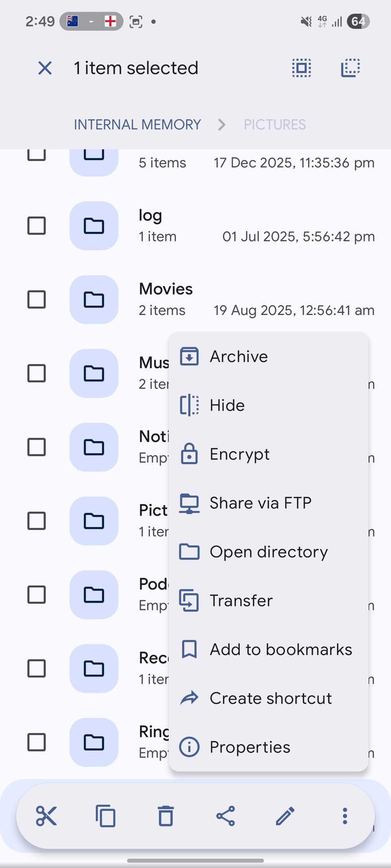Go to INTERNAL MEMORY breadcrumb
The width and height of the screenshot is (391, 868).
click(137, 125)
